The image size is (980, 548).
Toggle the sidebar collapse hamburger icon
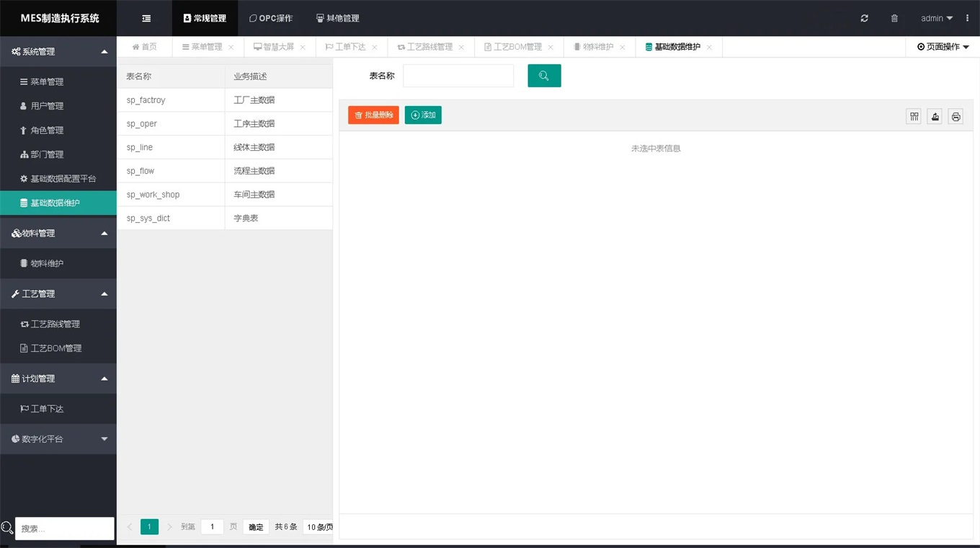click(146, 18)
